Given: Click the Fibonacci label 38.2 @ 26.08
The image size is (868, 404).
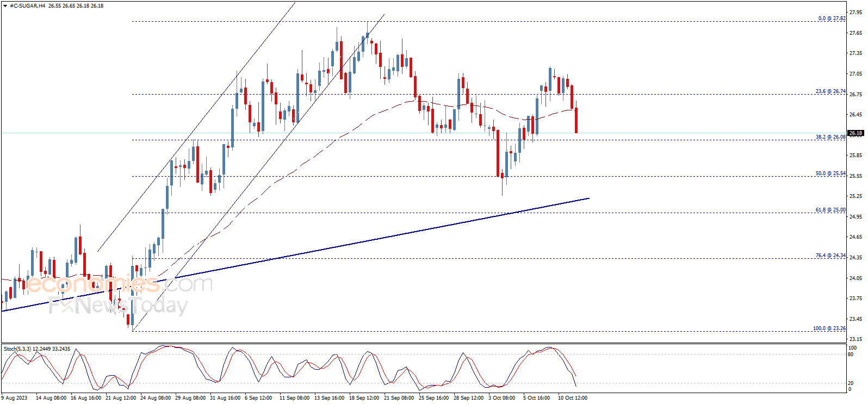Looking at the screenshot, I should click(830, 137).
